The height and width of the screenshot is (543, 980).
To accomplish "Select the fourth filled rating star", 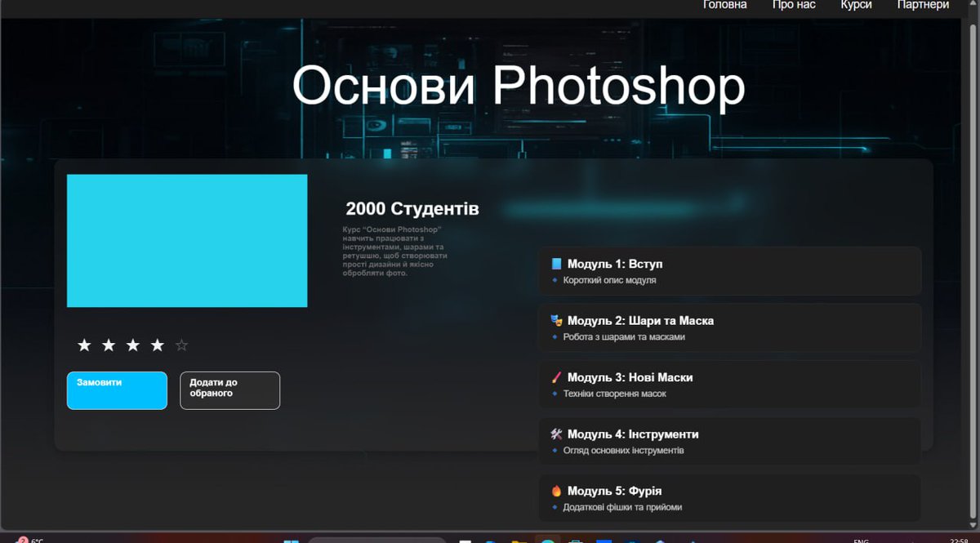I will (x=158, y=345).
